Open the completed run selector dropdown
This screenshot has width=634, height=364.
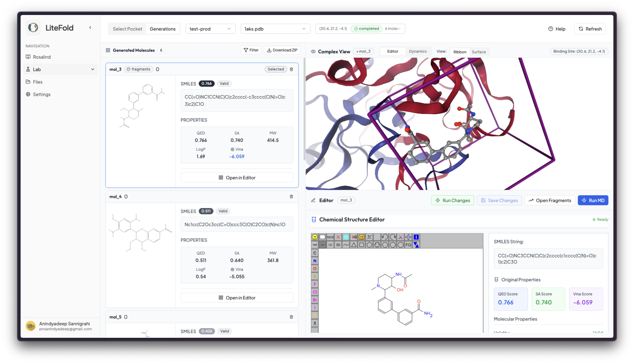[360, 29]
